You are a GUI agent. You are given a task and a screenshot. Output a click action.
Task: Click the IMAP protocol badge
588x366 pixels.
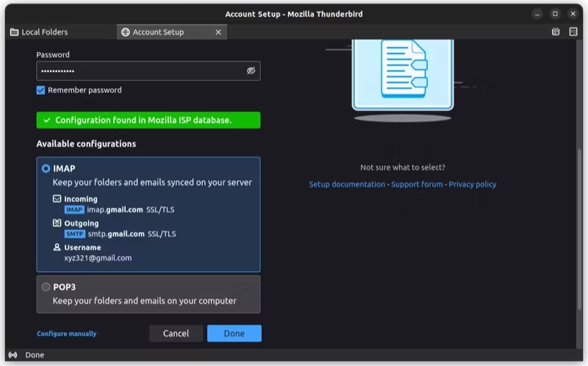[74, 209]
